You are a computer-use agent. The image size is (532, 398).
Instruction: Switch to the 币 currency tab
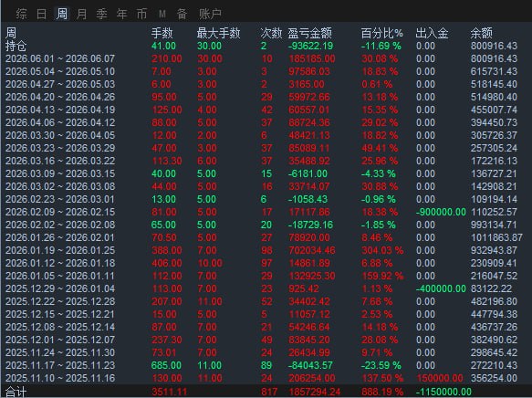click(x=141, y=14)
